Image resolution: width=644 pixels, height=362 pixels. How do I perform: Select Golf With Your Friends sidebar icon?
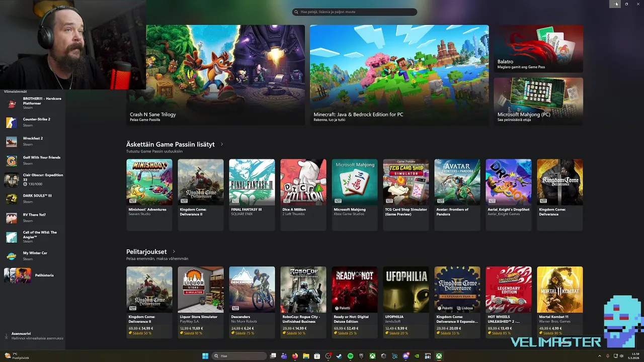[x=12, y=160]
